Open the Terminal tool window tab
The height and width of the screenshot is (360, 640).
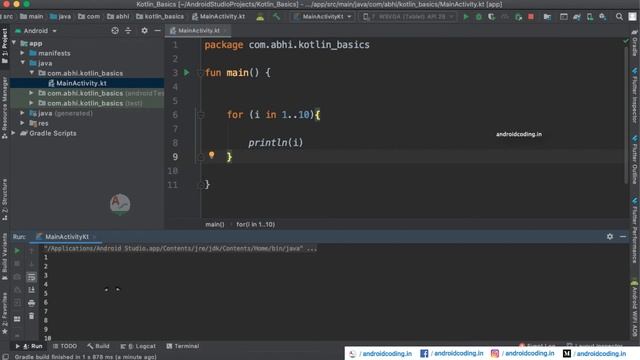click(x=183, y=346)
